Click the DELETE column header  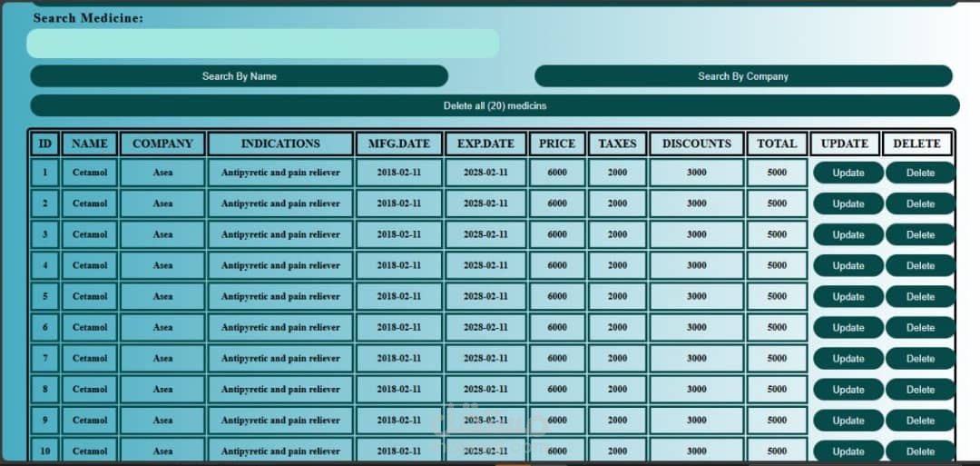[x=916, y=144]
